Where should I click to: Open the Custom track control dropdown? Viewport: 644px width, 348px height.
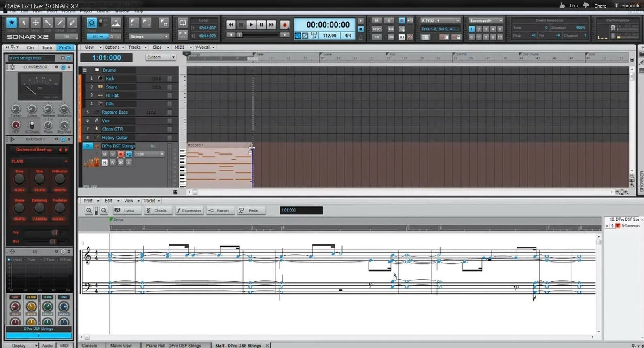pos(161,57)
